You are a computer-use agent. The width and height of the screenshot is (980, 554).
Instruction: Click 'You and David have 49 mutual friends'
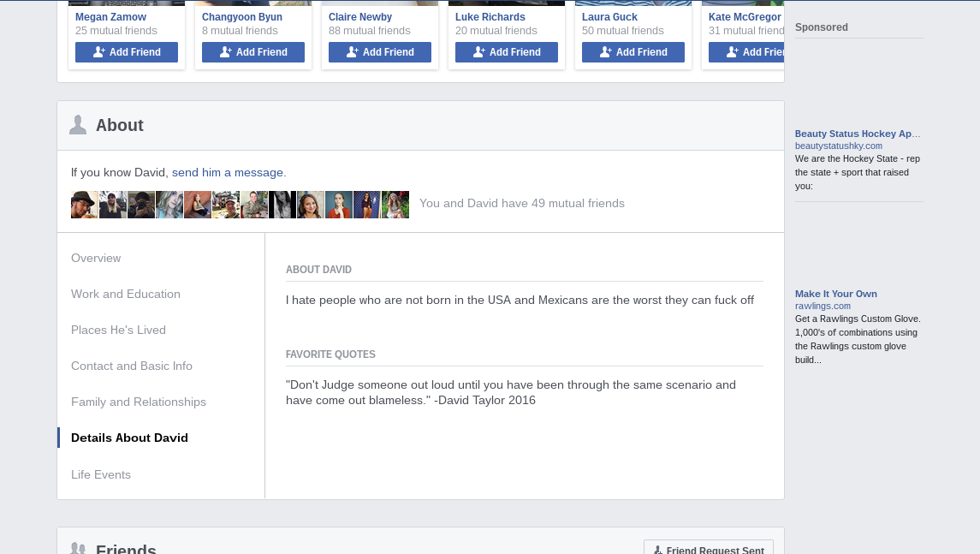click(522, 203)
